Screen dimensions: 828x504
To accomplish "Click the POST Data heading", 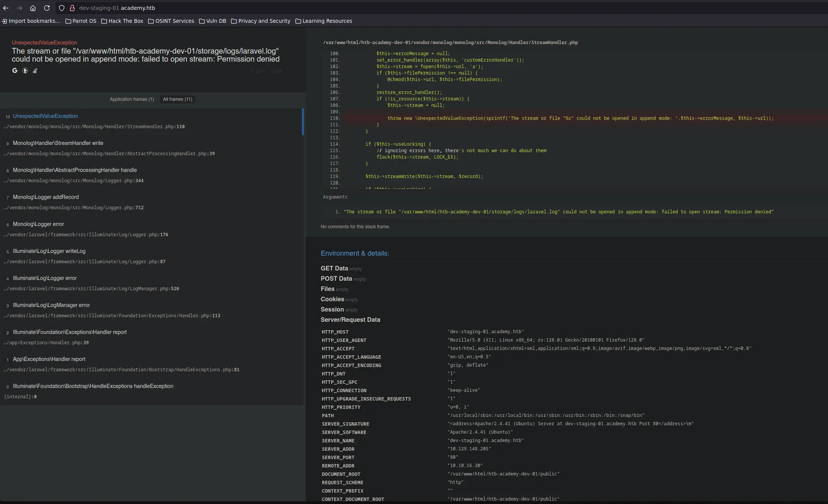I will point(336,279).
